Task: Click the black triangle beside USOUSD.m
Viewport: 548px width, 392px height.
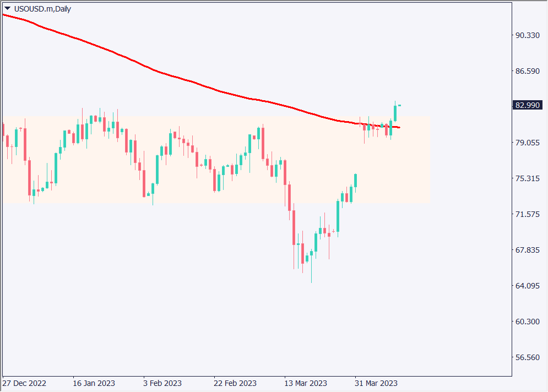Action: [7, 8]
